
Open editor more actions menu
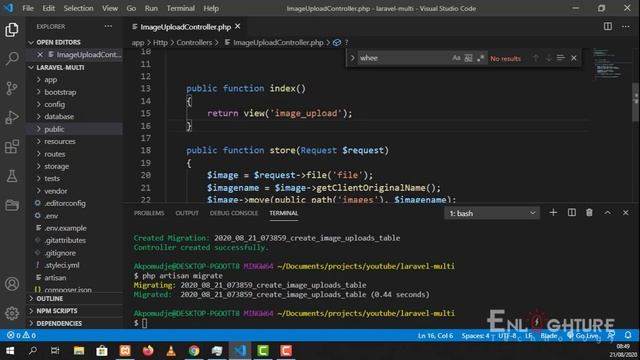(626, 27)
